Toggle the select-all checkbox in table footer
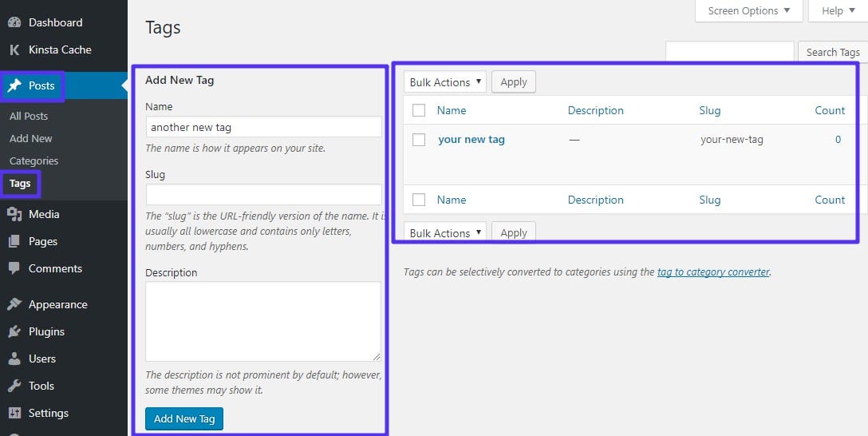Viewport: 868px width, 436px height. (x=419, y=200)
